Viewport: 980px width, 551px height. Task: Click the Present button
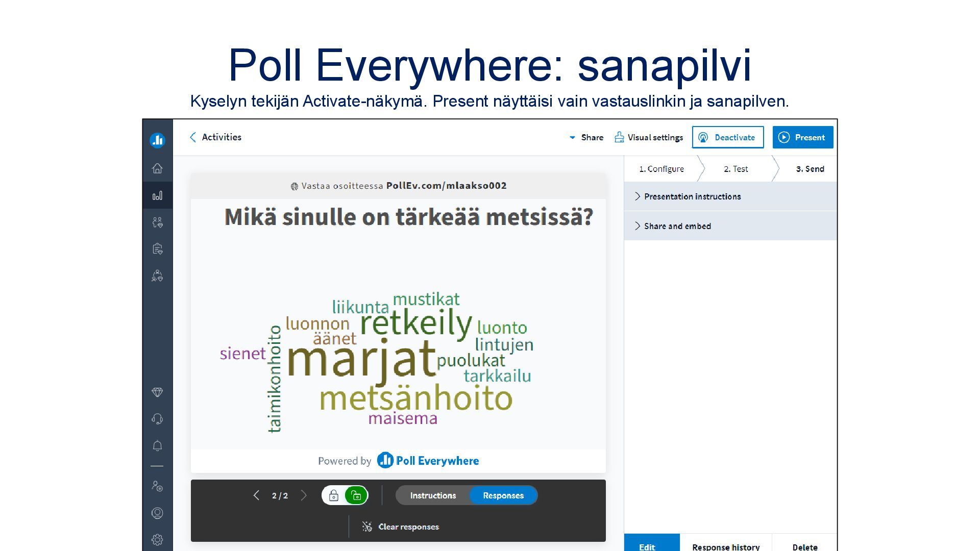[x=803, y=137]
